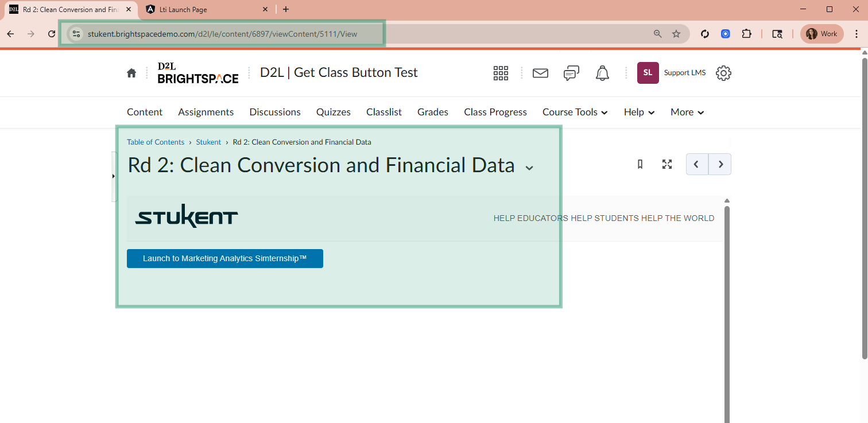This screenshot has width=868, height=423.
Task: Reload the page with the refresh icon
Action: click(52, 34)
